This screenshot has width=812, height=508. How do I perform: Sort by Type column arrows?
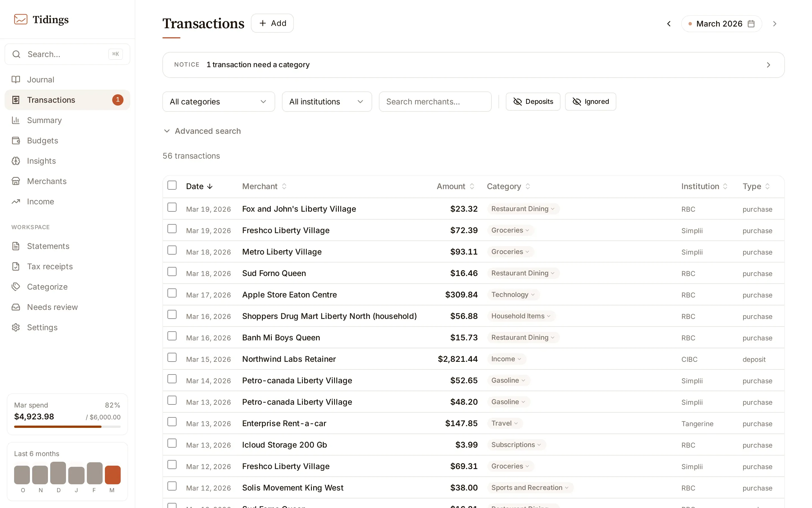(x=767, y=186)
